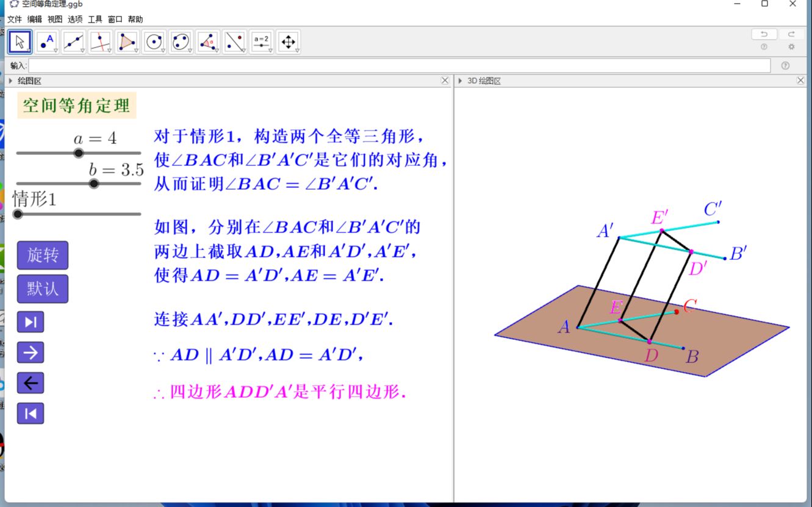Open the 窗口 menu
812x507 pixels.
coord(115,20)
